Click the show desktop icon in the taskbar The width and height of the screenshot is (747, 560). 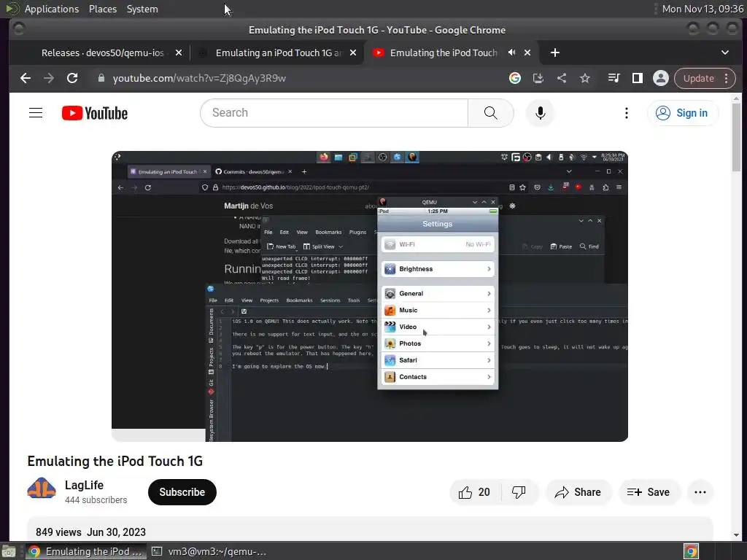click(x=9, y=551)
